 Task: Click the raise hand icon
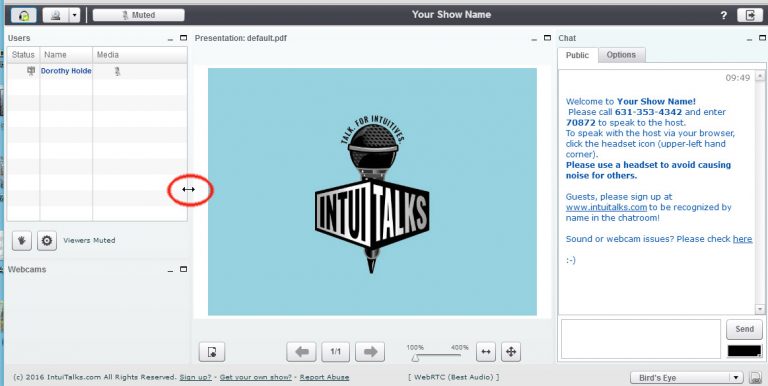click(x=22, y=241)
